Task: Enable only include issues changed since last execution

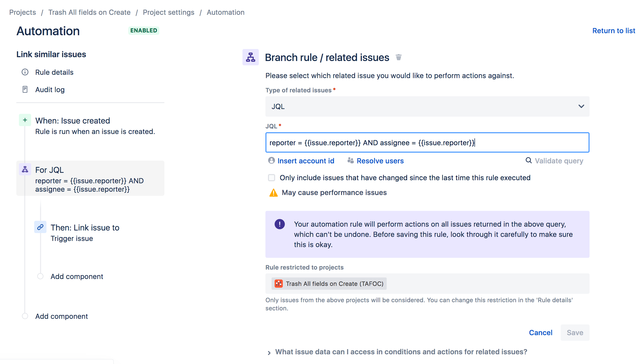Action: click(x=271, y=178)
